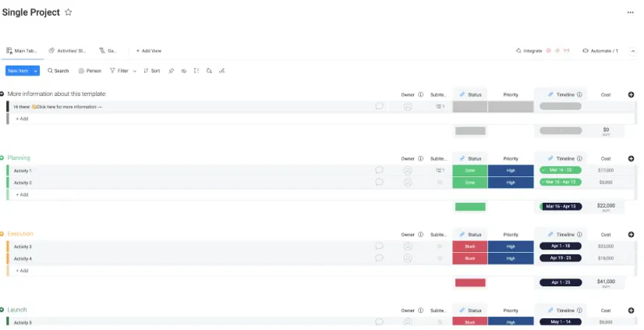Switch to the Activities' Status view tab
The height and width of the screenshot is (330, 644).
(x=67, y=51)
